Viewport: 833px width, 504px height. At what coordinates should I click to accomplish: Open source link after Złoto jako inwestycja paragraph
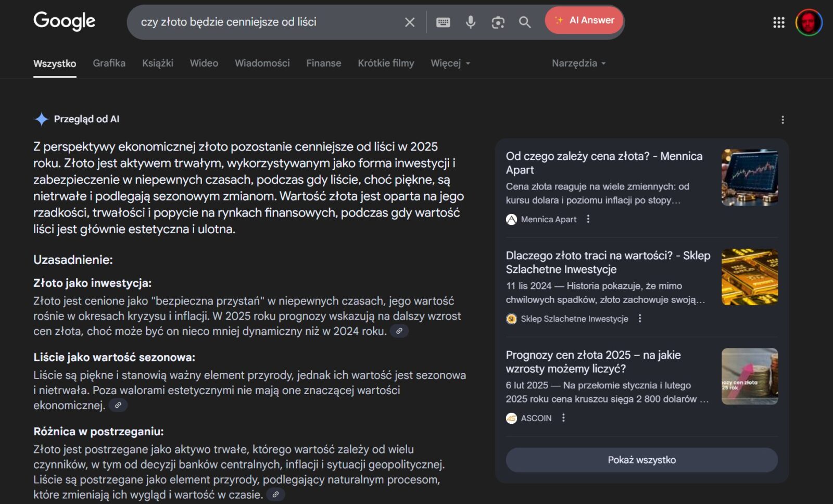pyautogui.click(x=399, y=331)
